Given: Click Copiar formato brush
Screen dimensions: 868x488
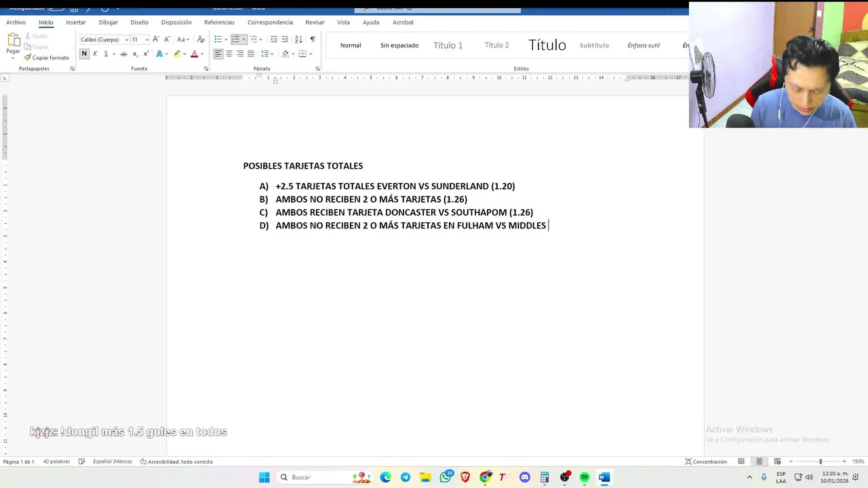Looking at the screenshot, I should (x=47, y=58).
